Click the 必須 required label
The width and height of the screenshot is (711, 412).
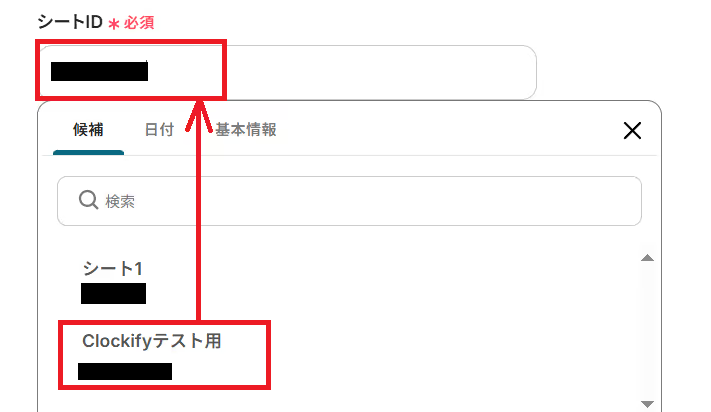(x=139, y=23)
